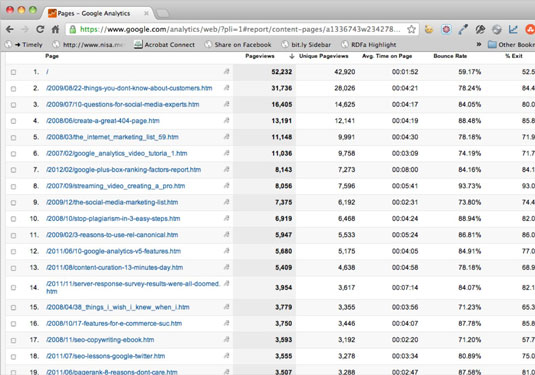535x375 pixels.
Task: Open link /2011/06/10-google-analytics-v5-features.htm
Action: click(x=114, y=251)
